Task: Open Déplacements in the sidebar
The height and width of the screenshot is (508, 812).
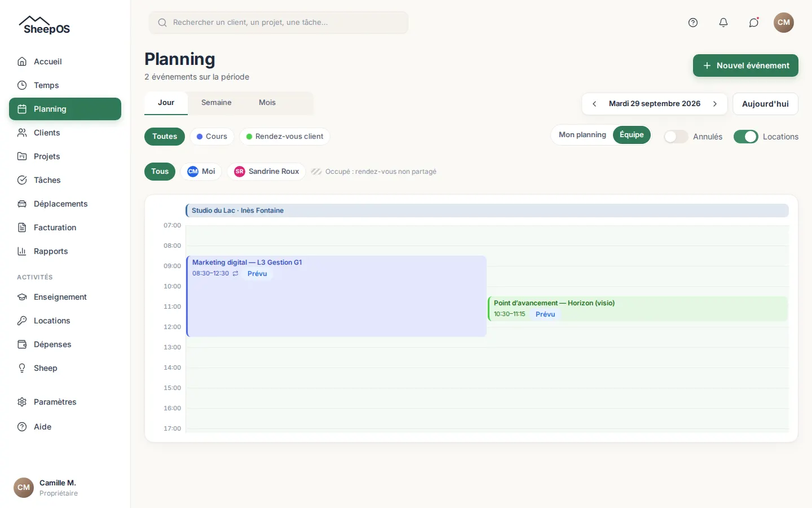Action: click(65, 204)
